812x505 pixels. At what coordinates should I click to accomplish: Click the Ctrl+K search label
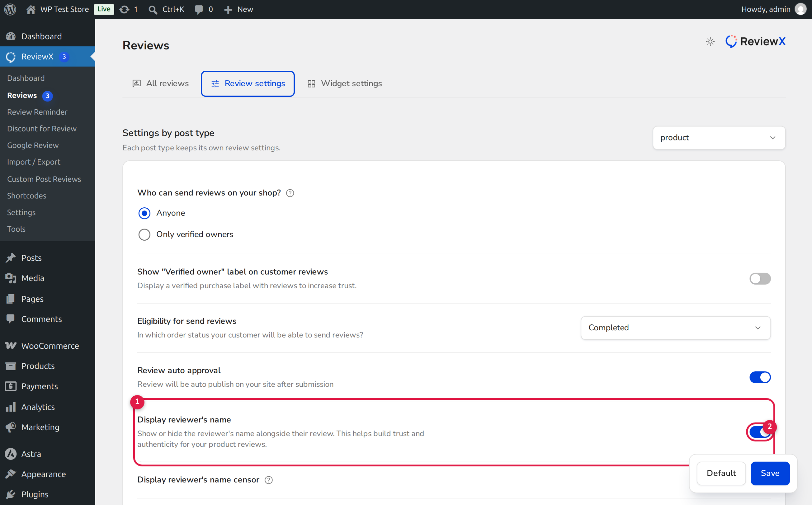[x=173, y=10]
